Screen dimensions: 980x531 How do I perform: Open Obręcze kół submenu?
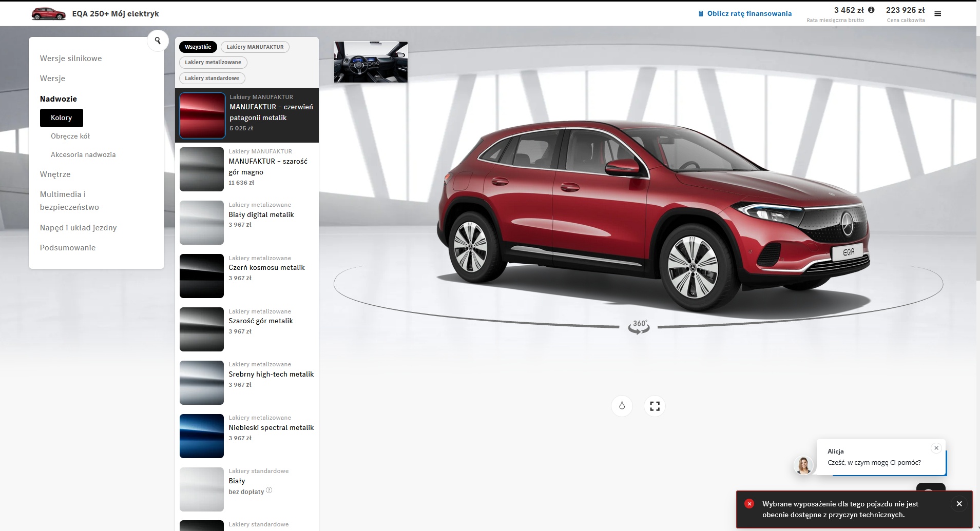pos(70,136)
